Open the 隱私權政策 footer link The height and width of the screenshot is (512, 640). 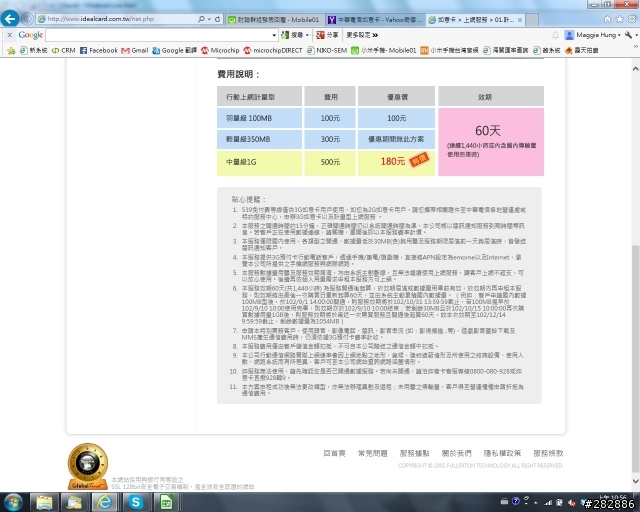pyautogui.click(x=502, y=453)
